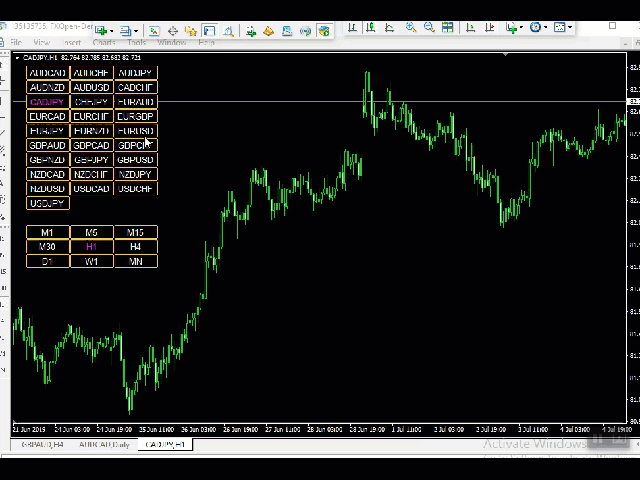Screen dimensions: 640x480
Task: Expand the Profiles dropdown arrow
Action: pyautogui.click(x=136, y=31)
